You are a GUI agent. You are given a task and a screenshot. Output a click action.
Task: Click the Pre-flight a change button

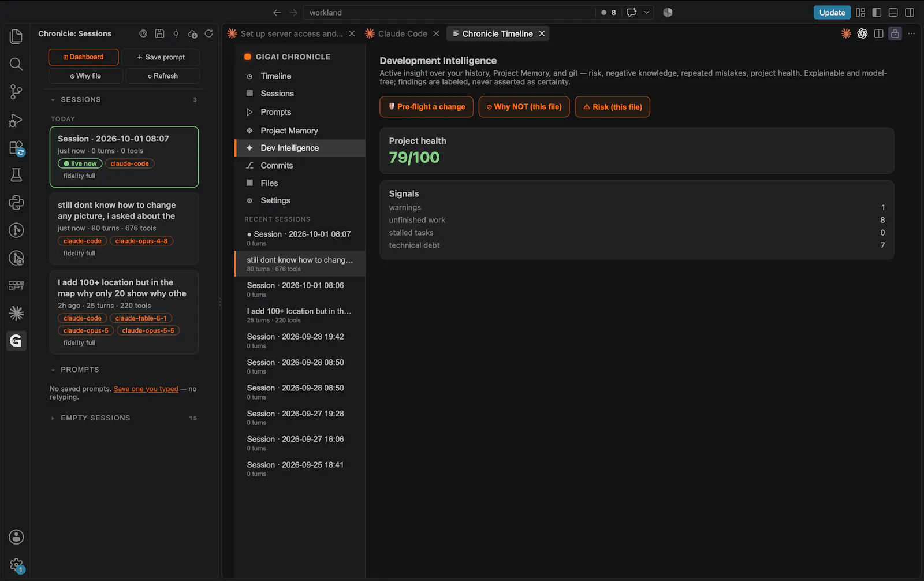pos(426,107)
